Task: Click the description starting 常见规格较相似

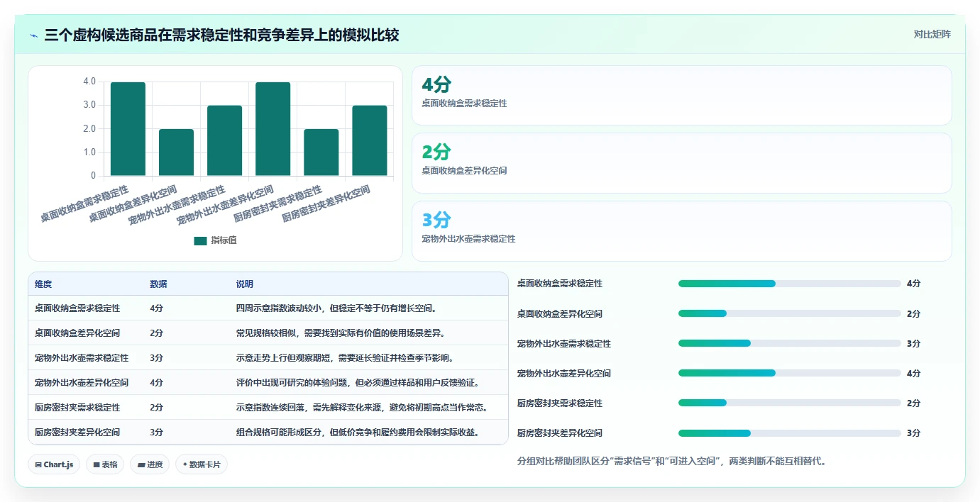Action: 340,333
